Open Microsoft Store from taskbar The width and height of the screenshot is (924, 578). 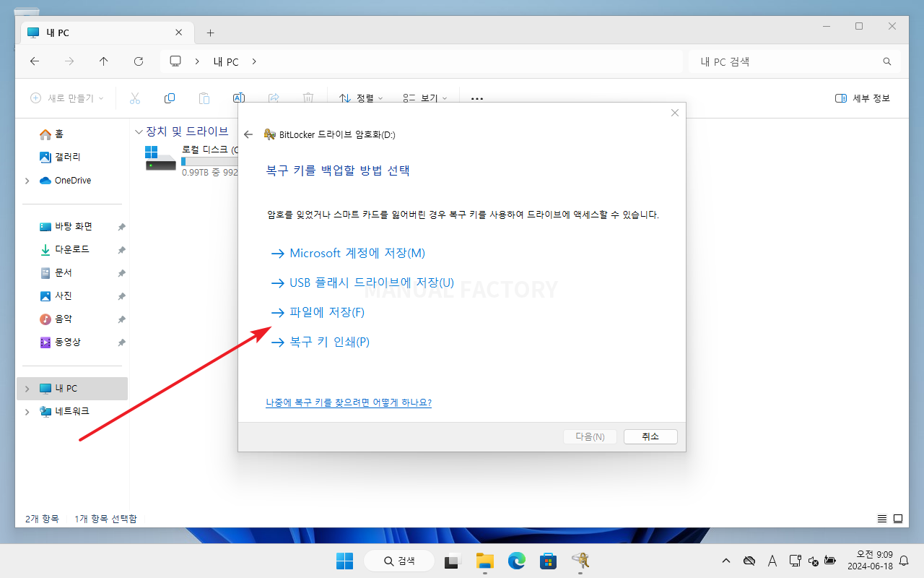click(548, 561)
